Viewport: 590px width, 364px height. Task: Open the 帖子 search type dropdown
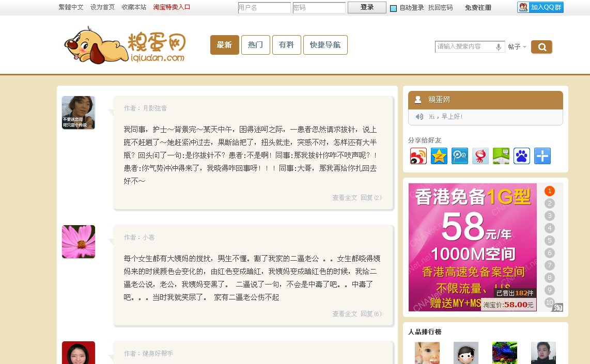click(517, 46)
